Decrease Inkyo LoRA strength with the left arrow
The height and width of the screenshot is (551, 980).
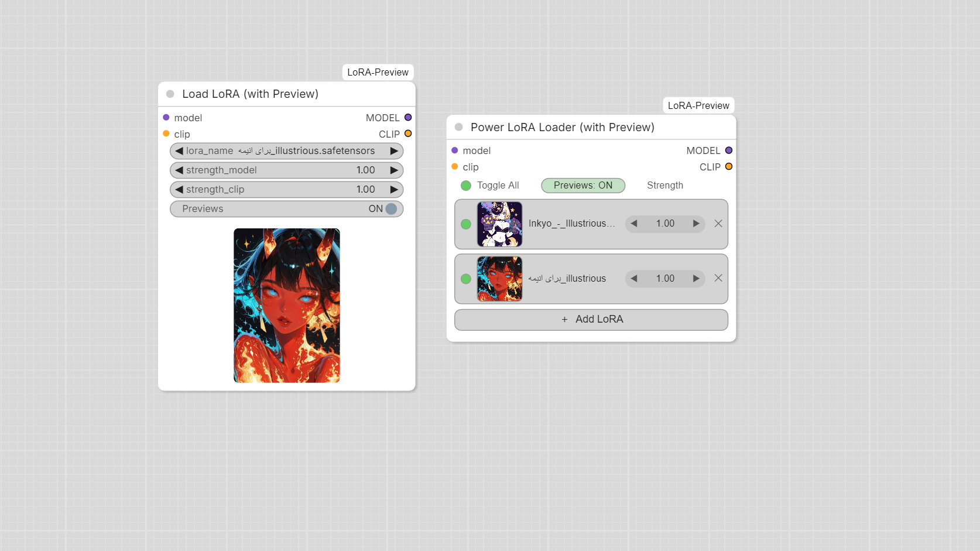tap(634, 224)
